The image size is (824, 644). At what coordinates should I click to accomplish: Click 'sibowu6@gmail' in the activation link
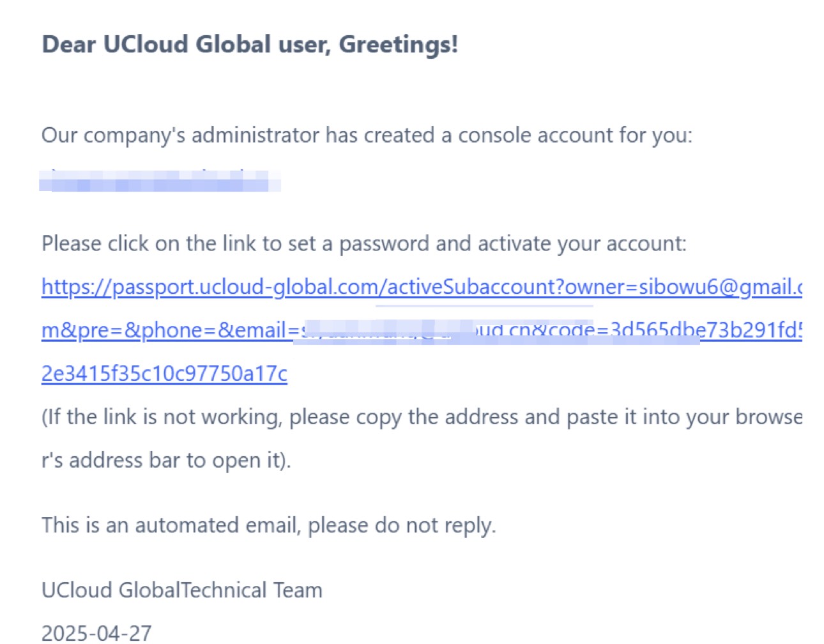712,287
